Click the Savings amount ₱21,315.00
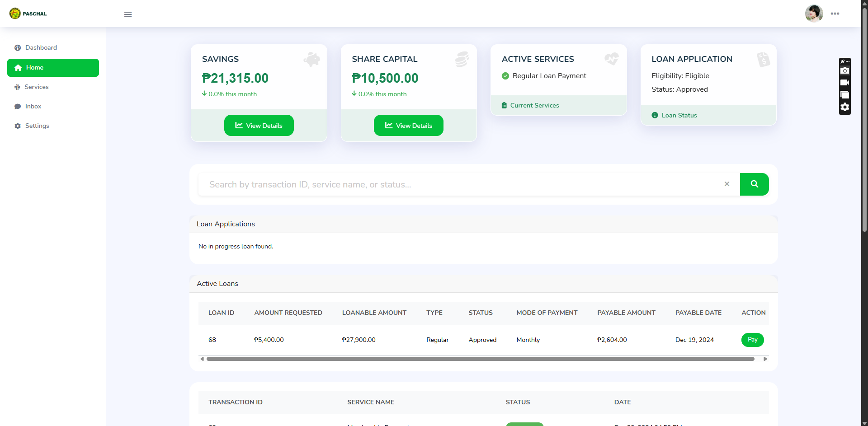This screenshot has width=868, height=426. [235, 78]
